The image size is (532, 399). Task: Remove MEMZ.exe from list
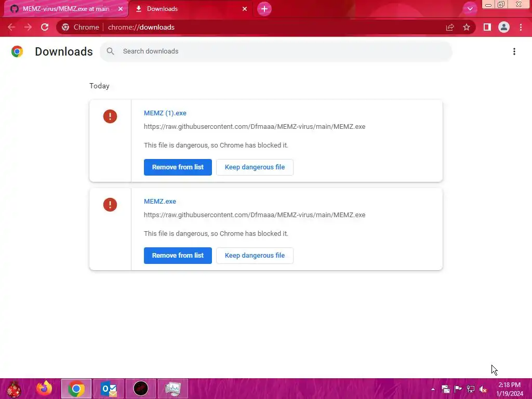pos(178,256)
